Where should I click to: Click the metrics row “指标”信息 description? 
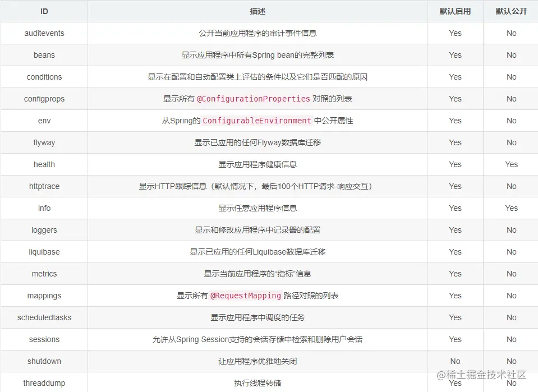[257, 274]
